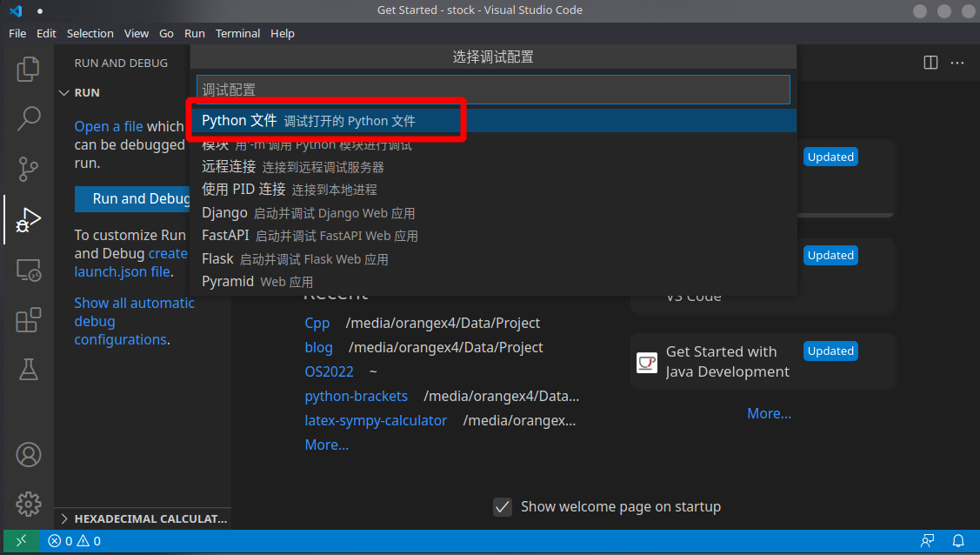Select the FastAPI debug configuration

click(x=493, y=236)
